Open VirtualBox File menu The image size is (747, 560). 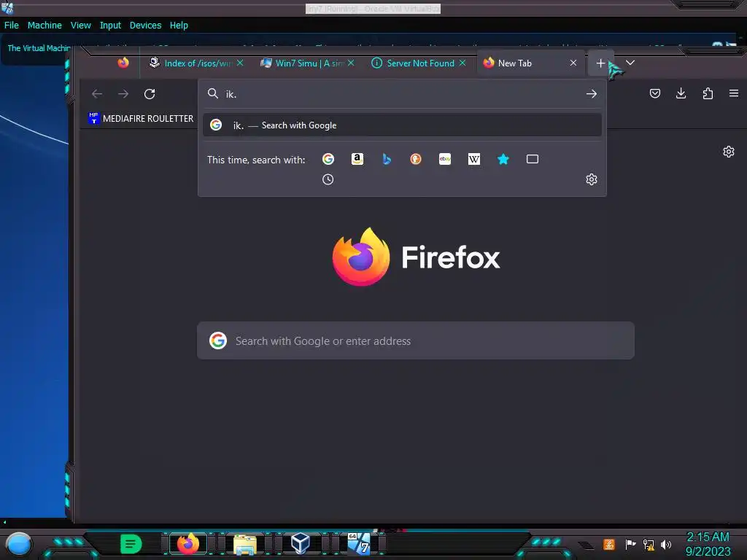click(x=12, y=26)
